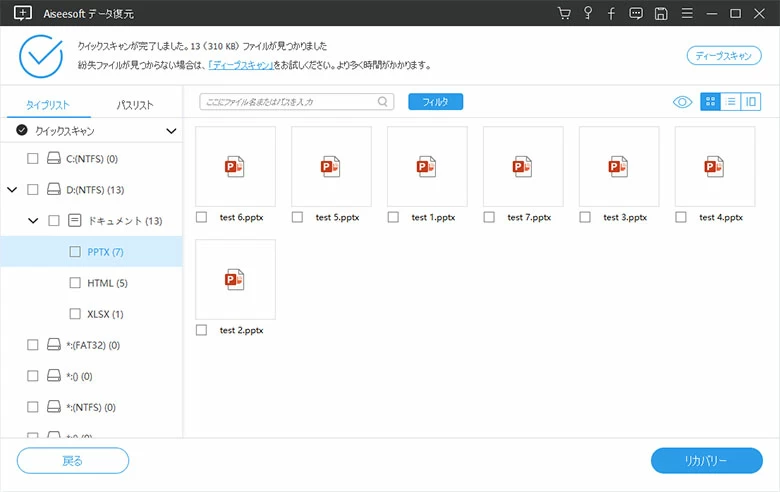Collapse the D:(NTFS) drive tree node

pyautogui.click(x=12, y=190)
